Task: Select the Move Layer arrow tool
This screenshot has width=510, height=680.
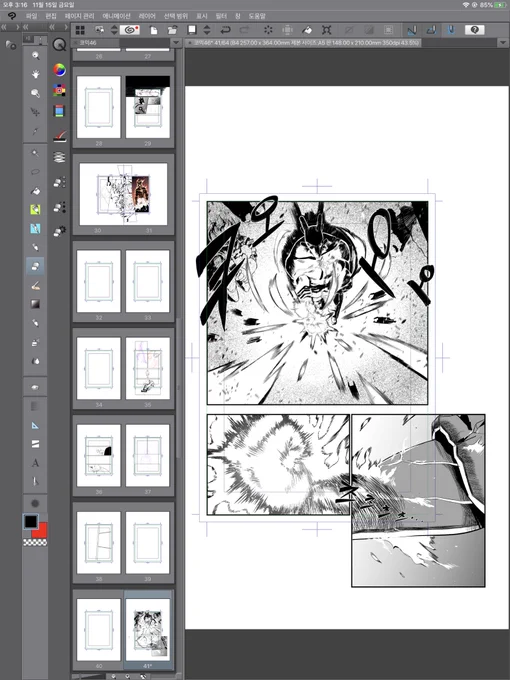Action: (35, 112)
